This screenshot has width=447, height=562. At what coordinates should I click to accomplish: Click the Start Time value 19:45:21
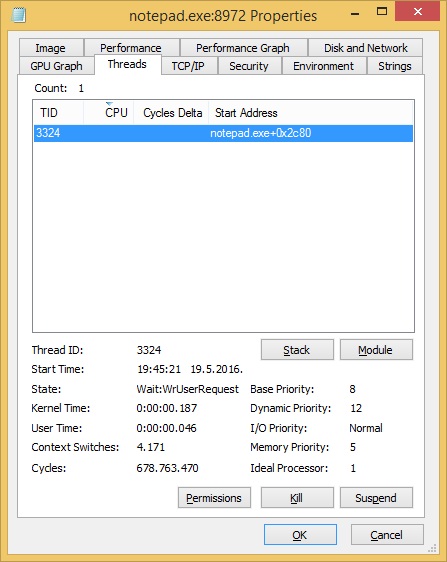[159, 370]
